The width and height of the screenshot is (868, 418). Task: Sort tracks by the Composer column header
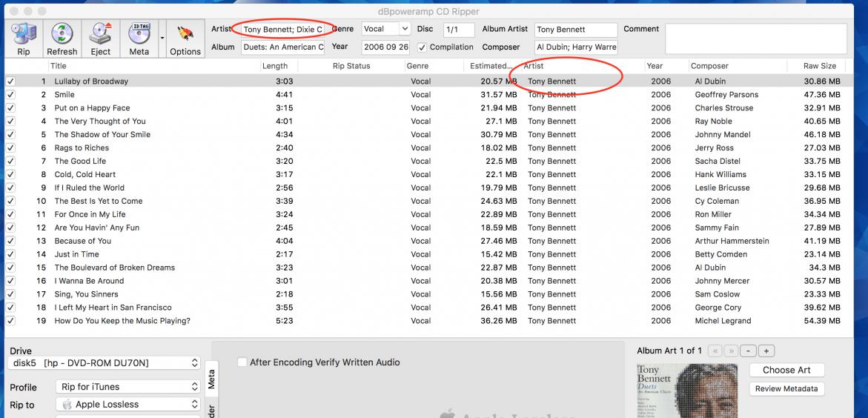(x=709, y=66)
